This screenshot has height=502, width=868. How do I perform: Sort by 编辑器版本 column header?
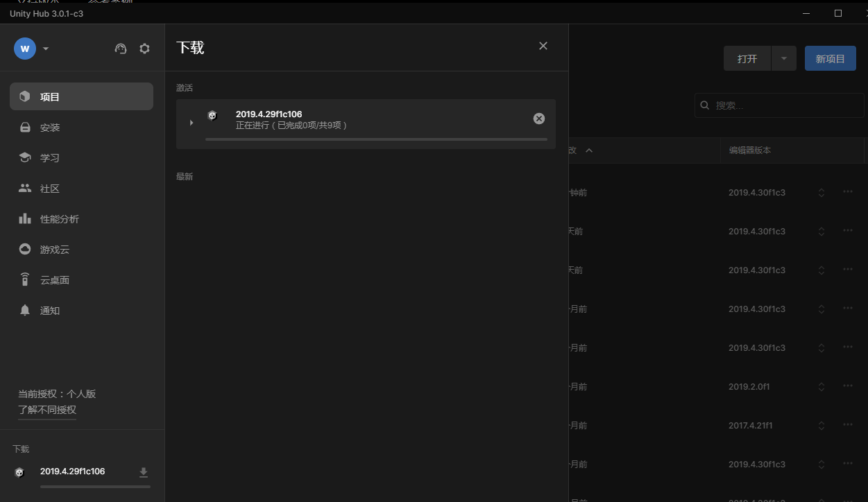(749, 150)
